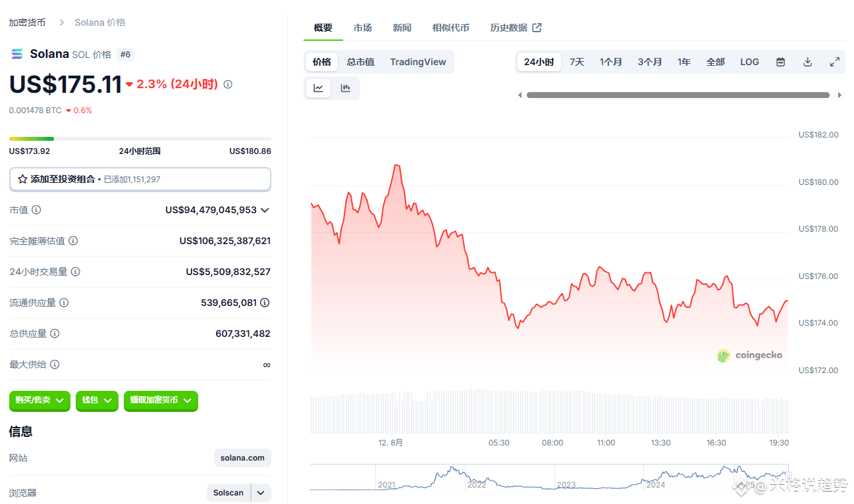Open 概要 tab
This screenshot has width=854, height=504.
pos(323,28)
